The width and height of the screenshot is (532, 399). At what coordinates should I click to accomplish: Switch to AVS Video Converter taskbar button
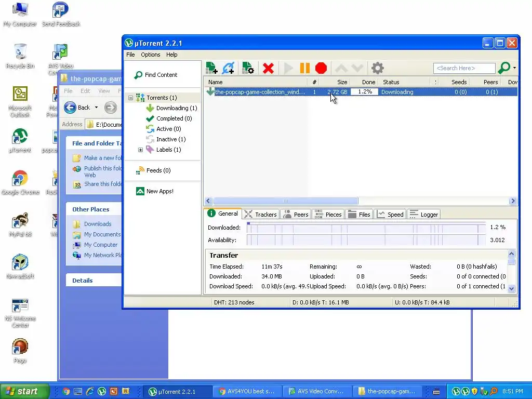316,391
